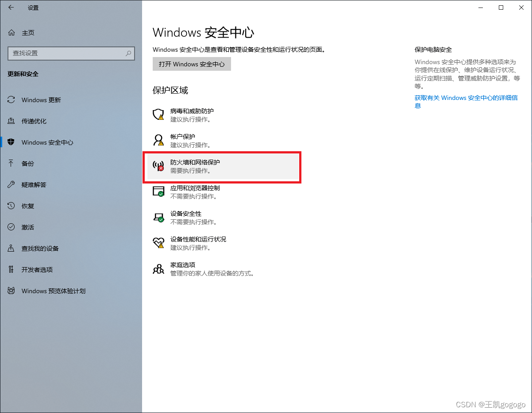Click the Activation (激活) checkmark icon
Viewport: 532px width, 413px height.
point(12,227)
